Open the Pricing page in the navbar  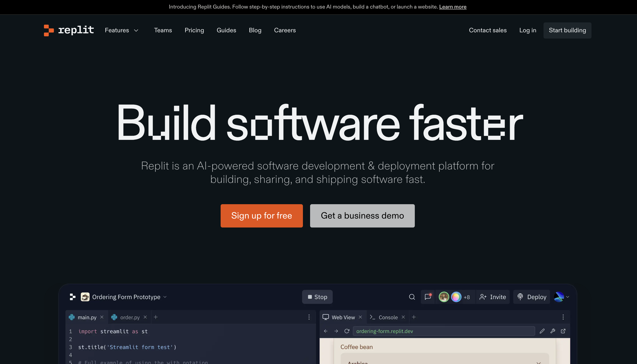tap(194, 30)
